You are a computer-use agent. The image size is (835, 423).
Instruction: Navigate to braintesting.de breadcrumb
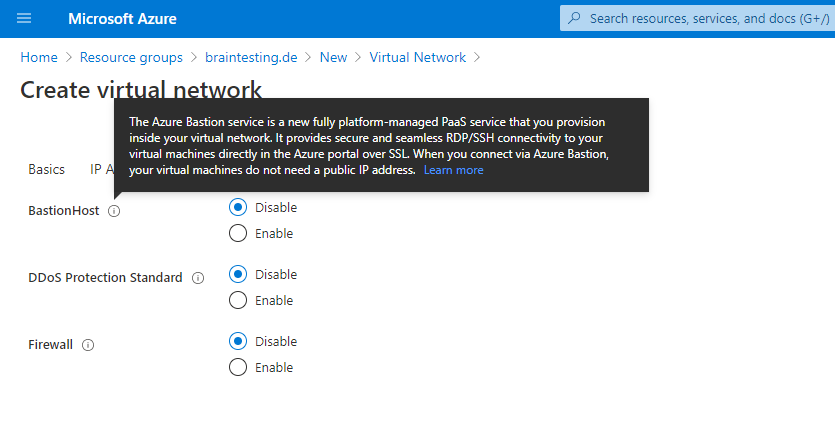pos(251,58)
